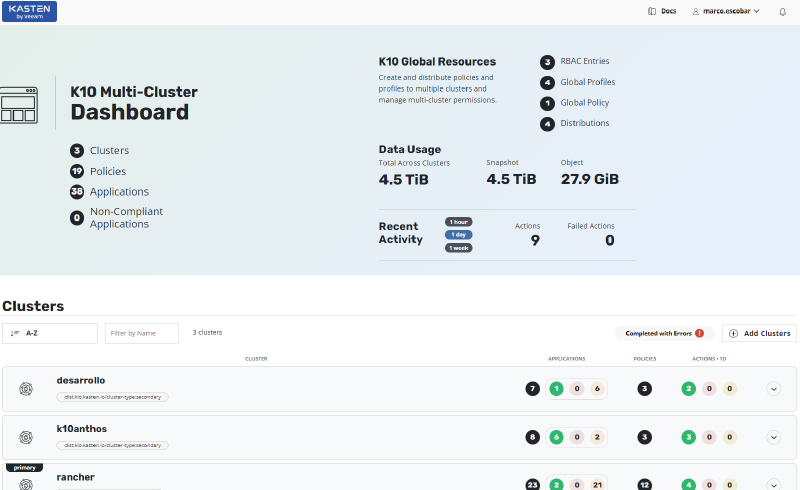800x490 pixels.
Task: Click k10anthos unmanaged applications badge 2
Action: 597,437
